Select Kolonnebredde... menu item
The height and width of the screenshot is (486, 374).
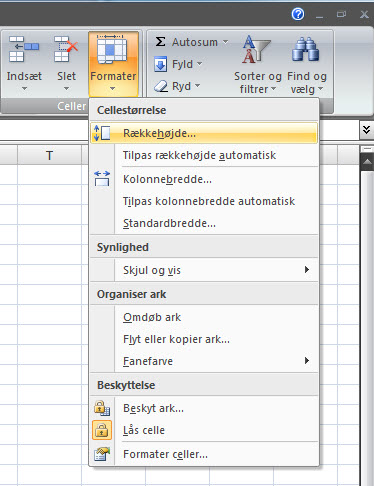[204, 179]
